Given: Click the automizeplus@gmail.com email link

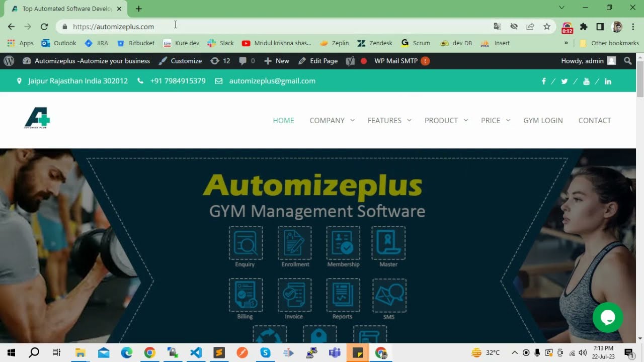Looking at the screenshot, I should coord(272,81).
